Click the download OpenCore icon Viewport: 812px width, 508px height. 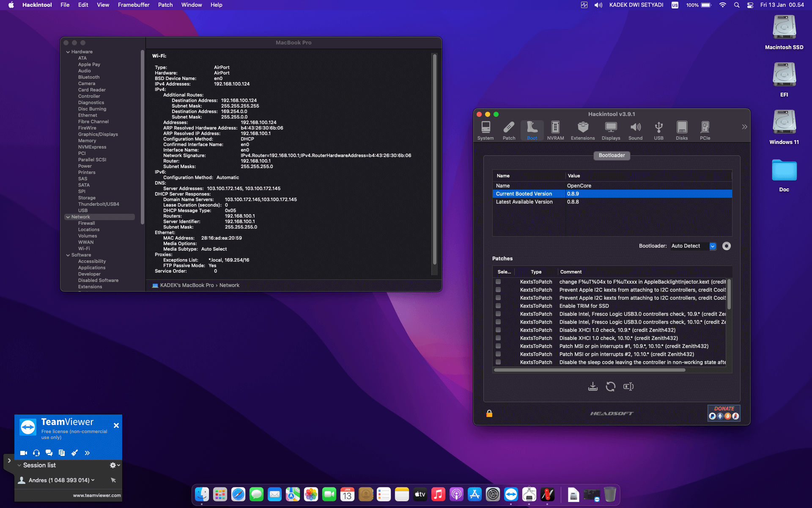tap(593, 386)
